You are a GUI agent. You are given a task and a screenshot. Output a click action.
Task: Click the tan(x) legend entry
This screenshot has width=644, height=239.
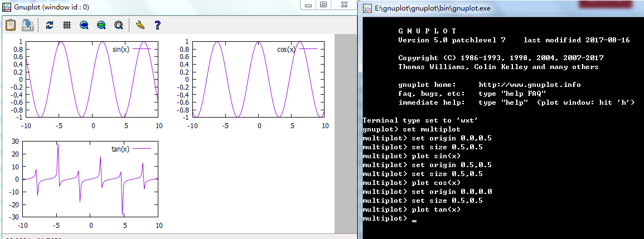coord(132,149)
